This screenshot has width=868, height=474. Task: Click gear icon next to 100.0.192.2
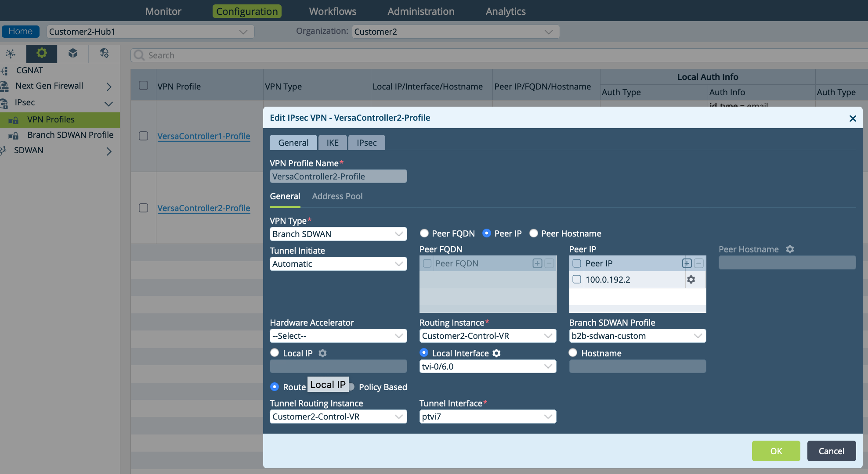coord(691,280)
